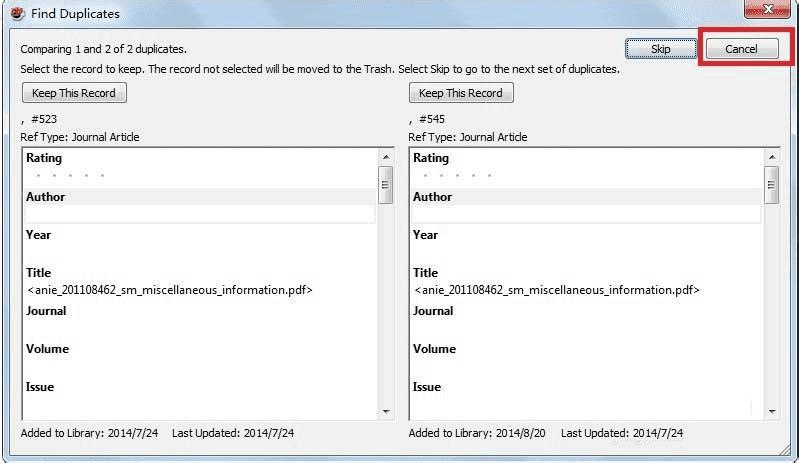
Task: Click right panel scrollbar up arrow
Action: (x=772, y=157)
